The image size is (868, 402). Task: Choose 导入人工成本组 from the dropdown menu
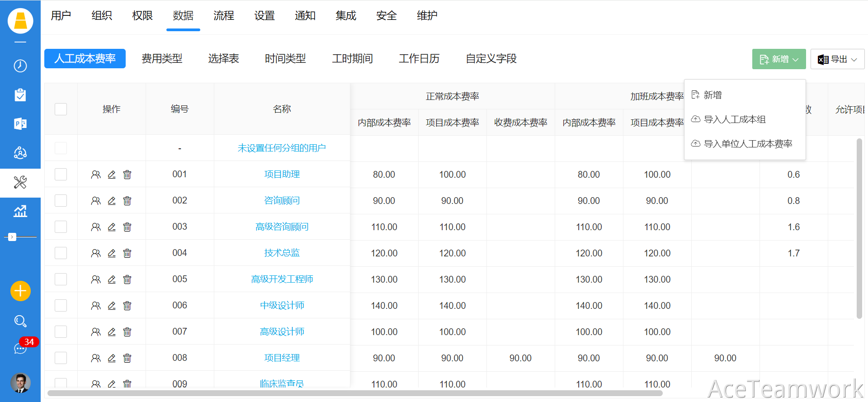coord(735,119)
